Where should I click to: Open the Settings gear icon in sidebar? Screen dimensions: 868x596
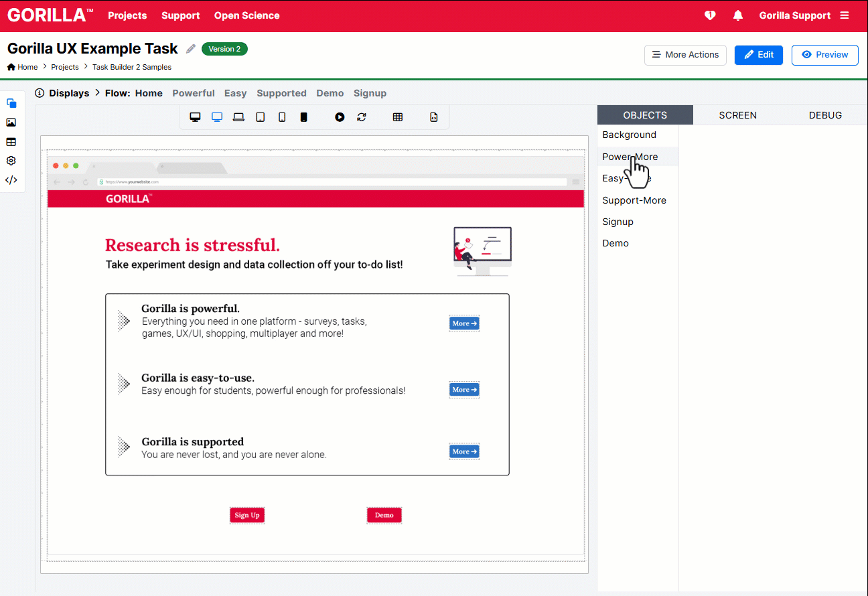(x=11, y=161)
